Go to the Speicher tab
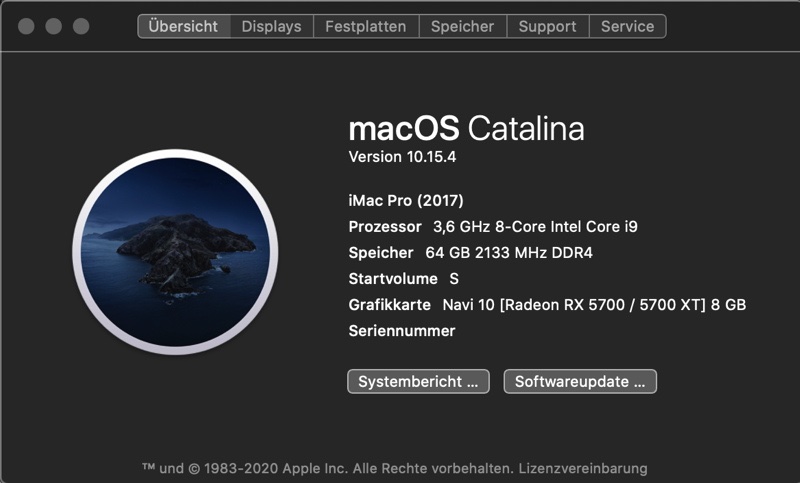The height and width of the screenshot is (483, 800). [x=462, y=26]
